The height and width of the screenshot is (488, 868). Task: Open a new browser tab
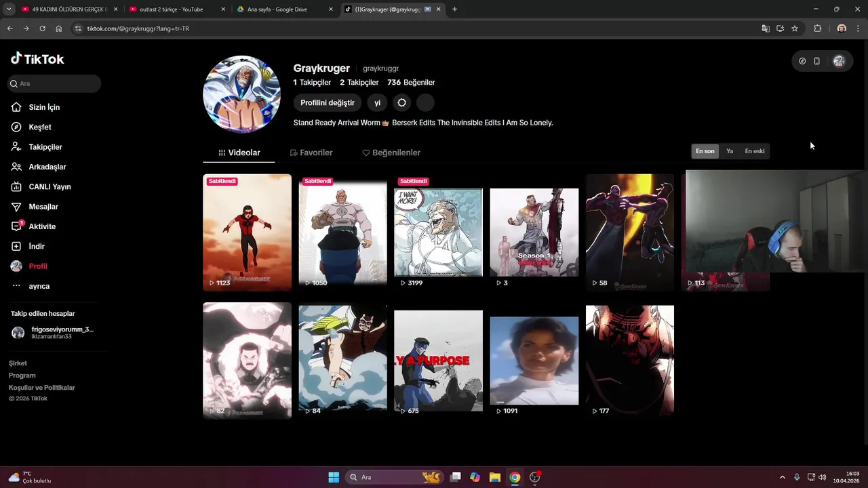tap(454, 9)
